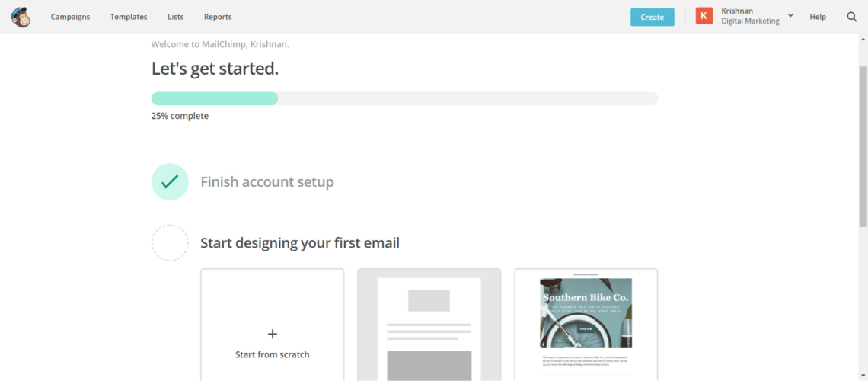
Task: Select the gray layout template thumbnail
Action: coord(429,325)
